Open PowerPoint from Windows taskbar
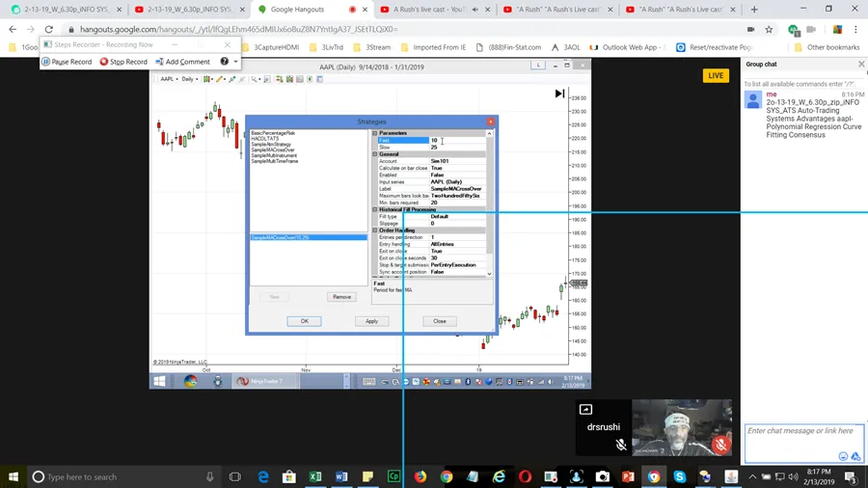 point(628,477)
